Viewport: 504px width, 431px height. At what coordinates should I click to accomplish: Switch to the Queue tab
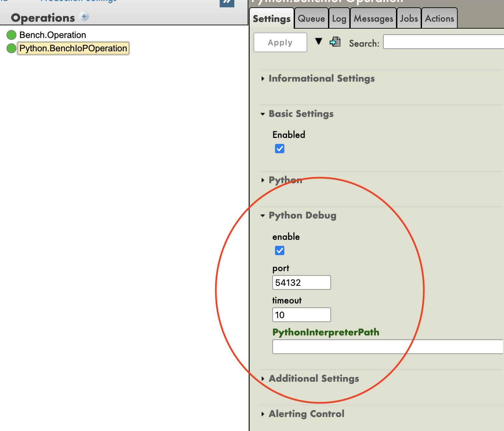pos(311,19)
